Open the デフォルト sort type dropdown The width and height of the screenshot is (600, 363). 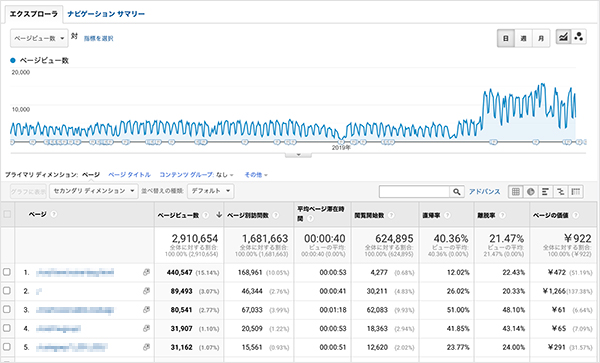210,191
